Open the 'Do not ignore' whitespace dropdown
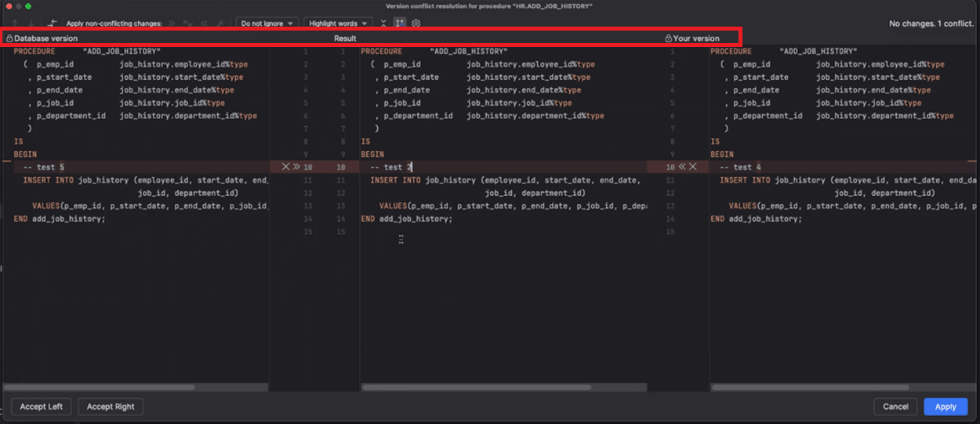 click(267, 24)
